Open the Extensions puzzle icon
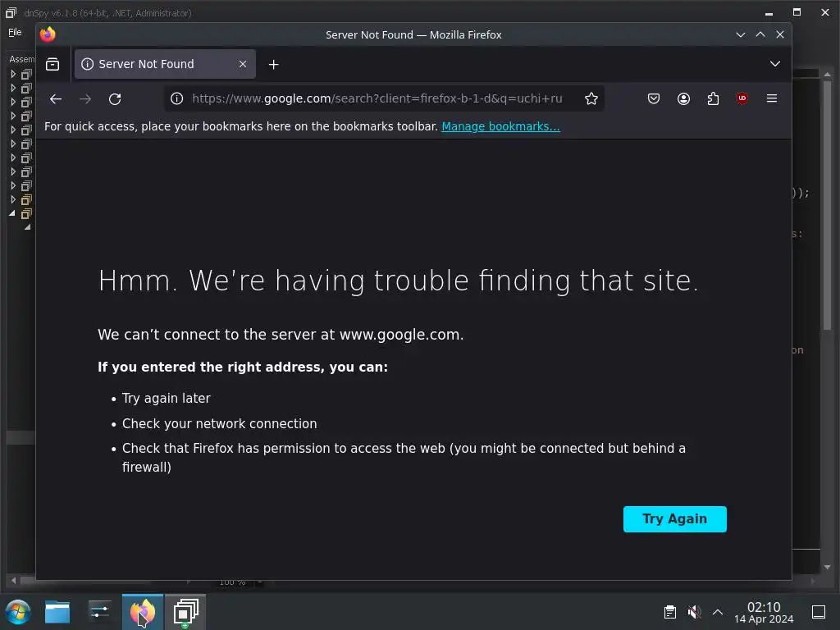This screenshot has width=840, height=630. 713,98
